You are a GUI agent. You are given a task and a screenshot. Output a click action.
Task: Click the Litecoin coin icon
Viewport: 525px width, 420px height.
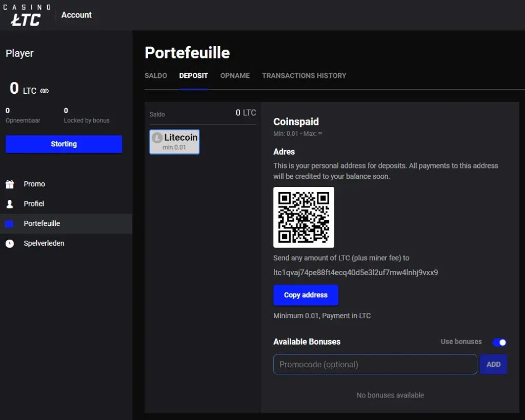(157, 137)
